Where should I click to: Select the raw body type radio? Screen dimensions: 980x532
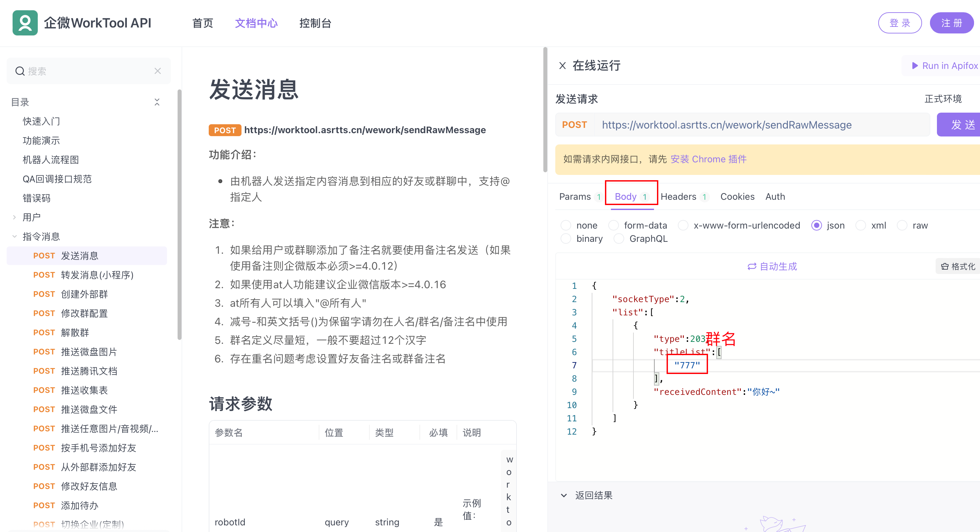[902, 225]
